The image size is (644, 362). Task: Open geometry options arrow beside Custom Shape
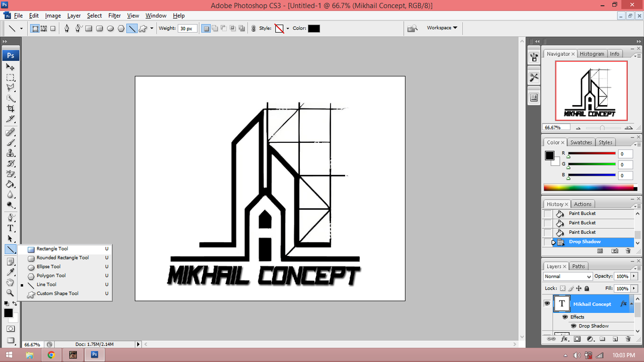[x=152, y=29]
